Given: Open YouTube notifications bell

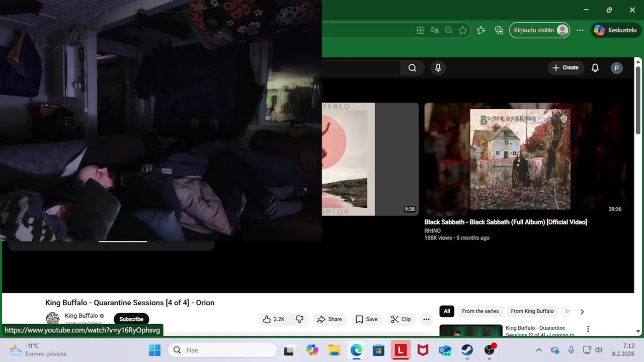Looking at the screenshot, I should point(595,68).
